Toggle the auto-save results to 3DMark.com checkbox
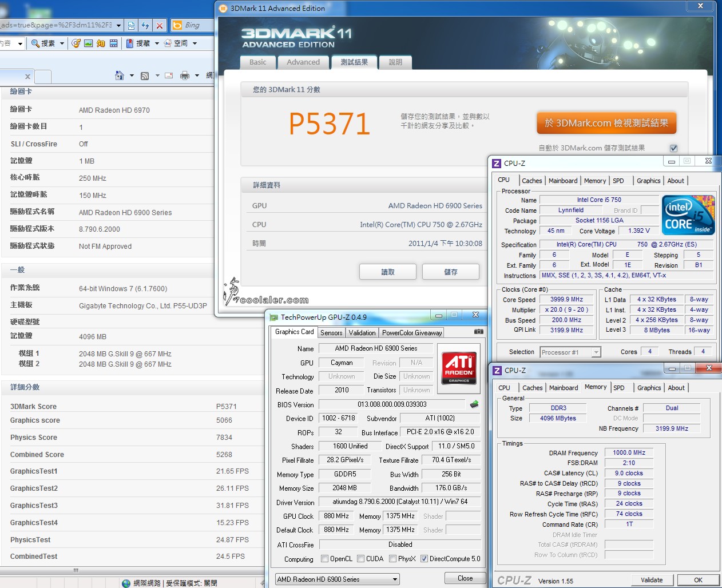This screenshot has height=588, width=722. 673,148
